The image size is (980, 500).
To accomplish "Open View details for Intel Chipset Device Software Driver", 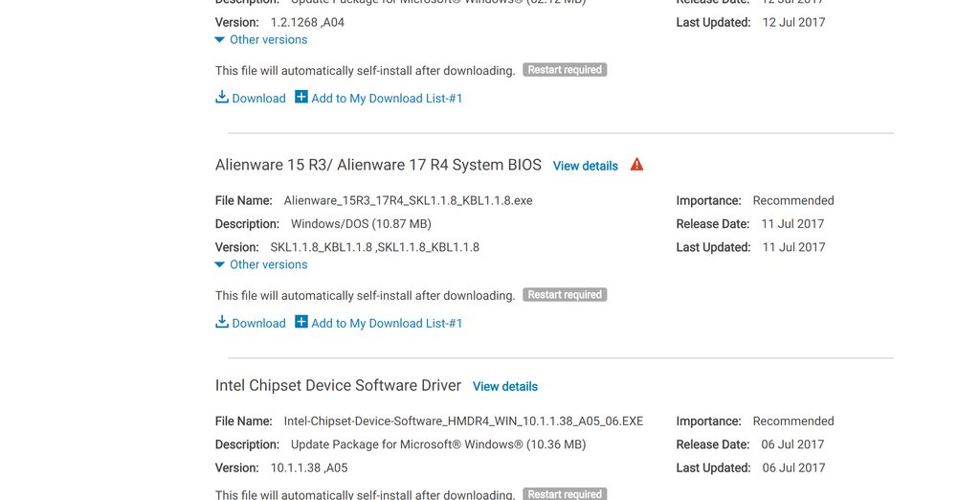I will pyautogui.click(x=505, y=387).
